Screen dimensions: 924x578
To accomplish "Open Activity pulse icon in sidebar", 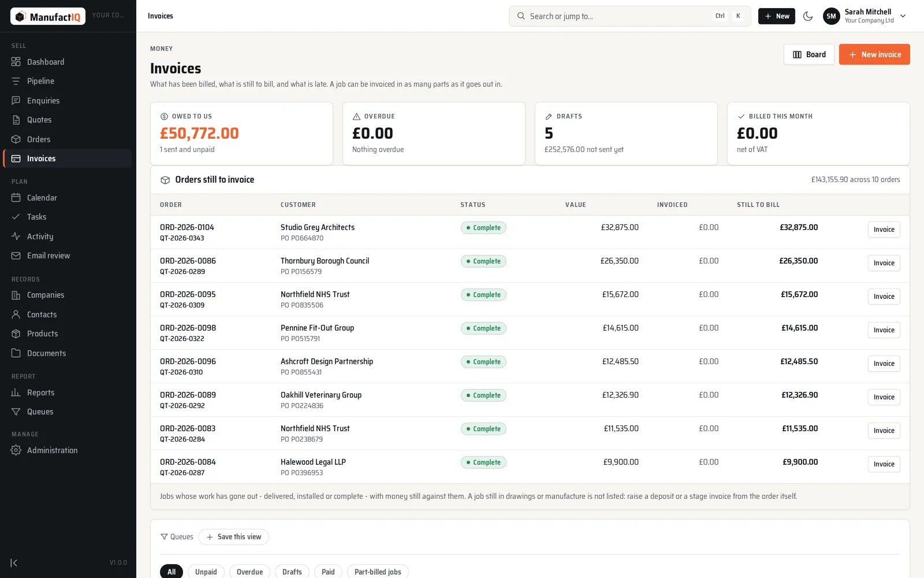I will pos(16,236).
